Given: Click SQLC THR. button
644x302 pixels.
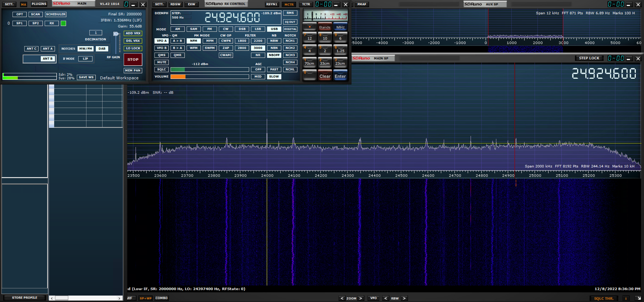Looking at the screenshot, I should [604, 298].
